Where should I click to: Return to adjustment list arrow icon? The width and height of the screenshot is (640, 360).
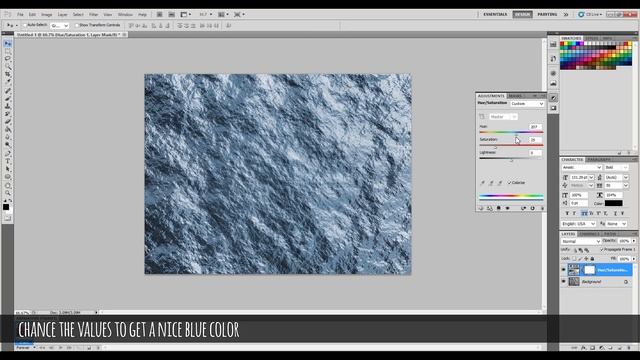[480, 209]
